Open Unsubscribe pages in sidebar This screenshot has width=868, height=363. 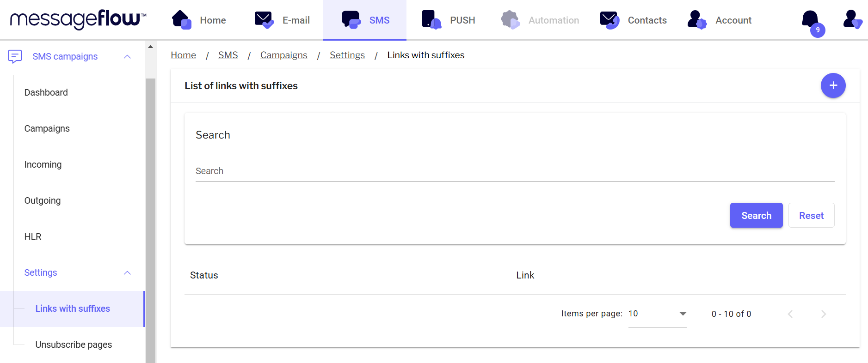point(74,345)
